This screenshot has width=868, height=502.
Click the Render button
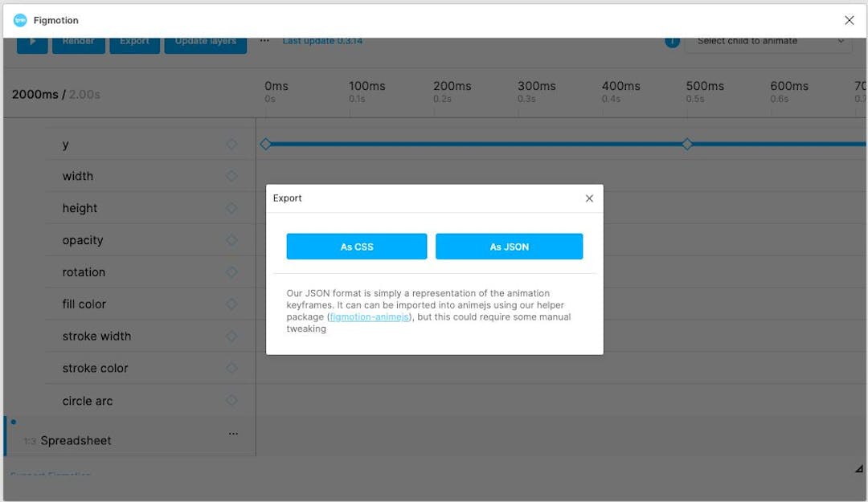coord(79,40)
